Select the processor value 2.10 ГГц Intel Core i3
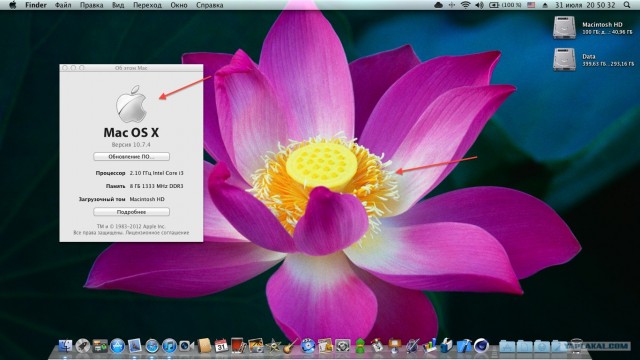This screenshot has width=640, height=360. [156, 173]
